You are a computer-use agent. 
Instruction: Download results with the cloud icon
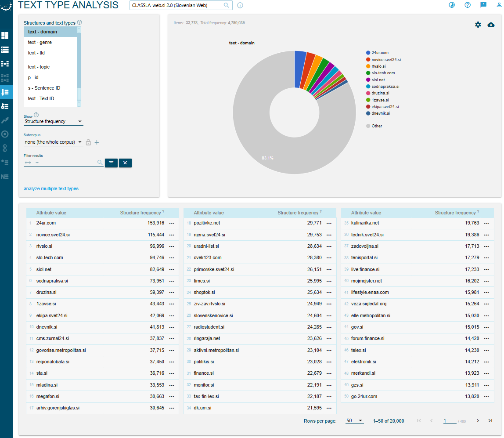pyautogui.click(x=491, y=25)
